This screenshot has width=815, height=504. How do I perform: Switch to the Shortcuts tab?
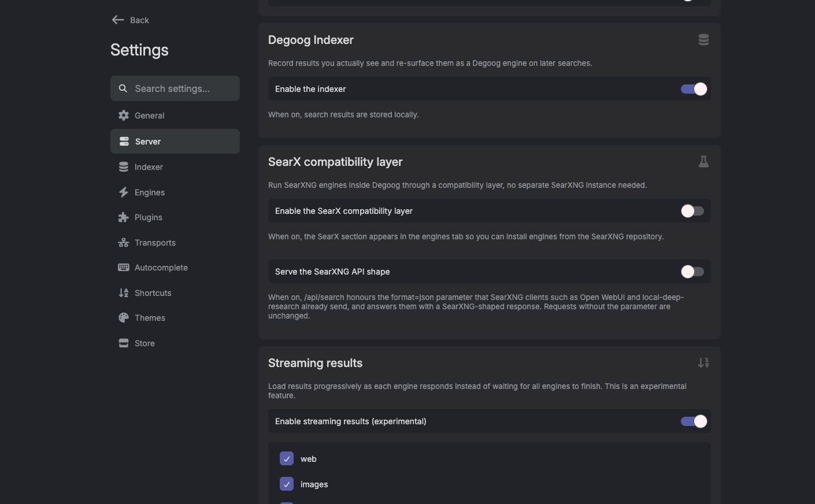point(175,293)
